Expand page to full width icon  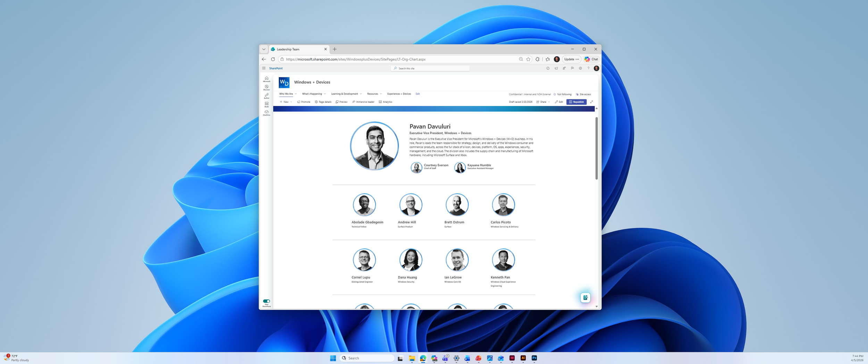pos(592,102)
